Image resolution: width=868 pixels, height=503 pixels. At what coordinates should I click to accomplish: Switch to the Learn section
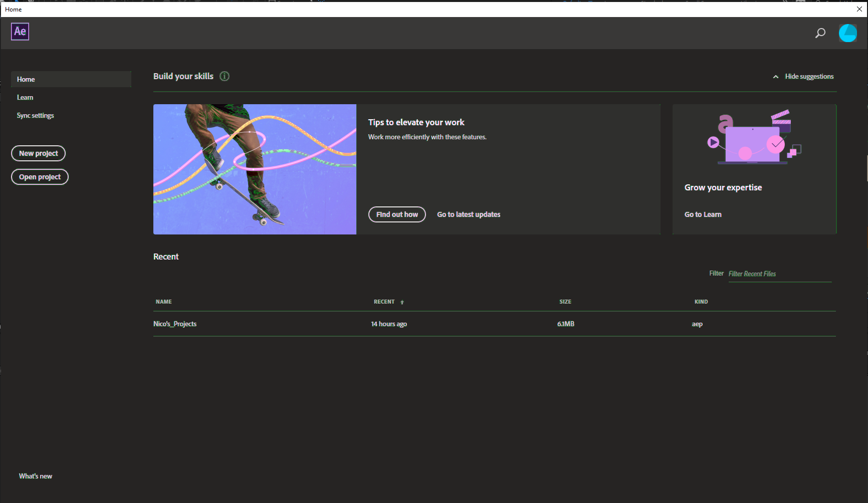tap(25, 97)
